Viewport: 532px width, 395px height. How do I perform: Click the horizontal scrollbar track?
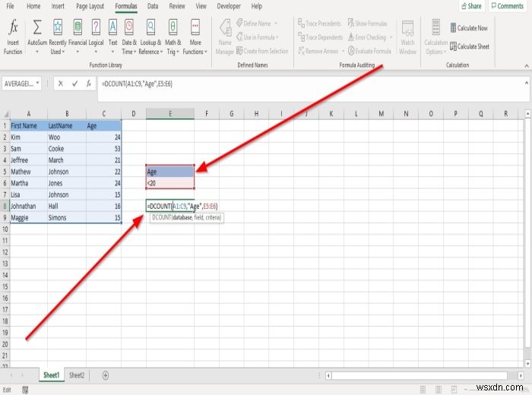pyautogui.click(x=420, y=375)
